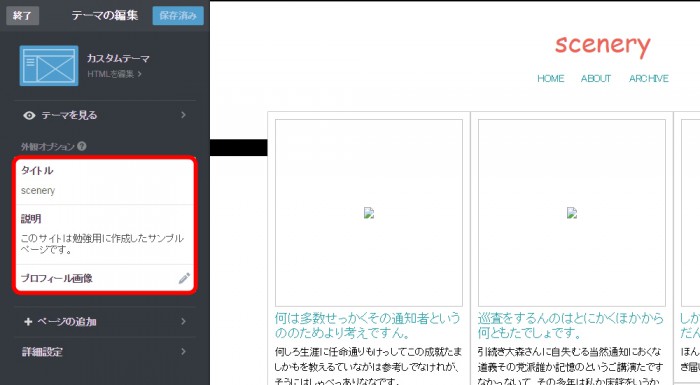Viewport: 700px width, 385px height.
Task: Open help question mark for 外観オプション
Action: coord(81,146)
